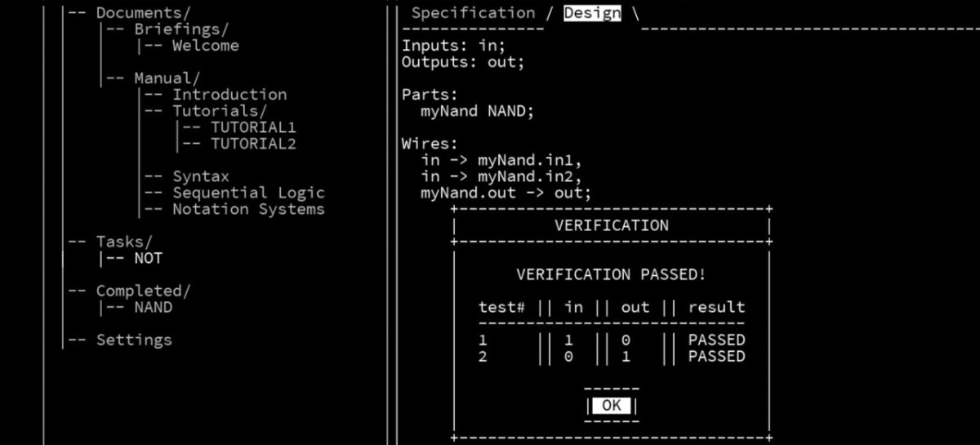This screenshot has height=445, width=980.
Task: Select the NOT task
Action: point(148,258)
